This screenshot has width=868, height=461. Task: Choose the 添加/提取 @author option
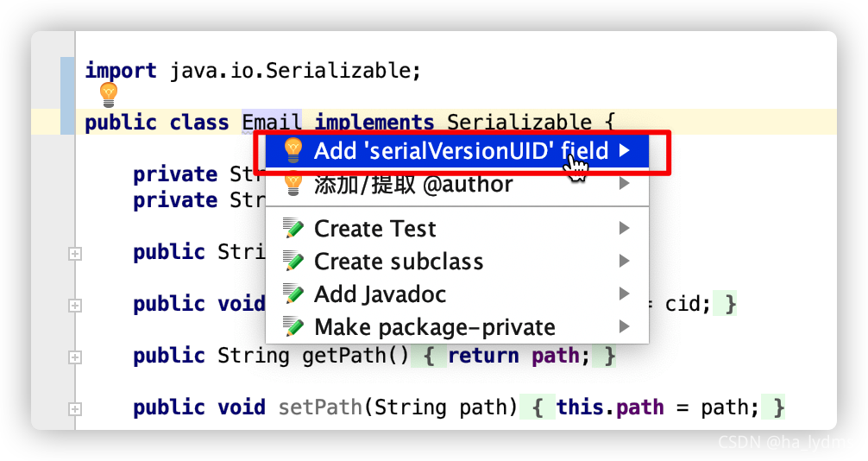[x=413, y=184]
